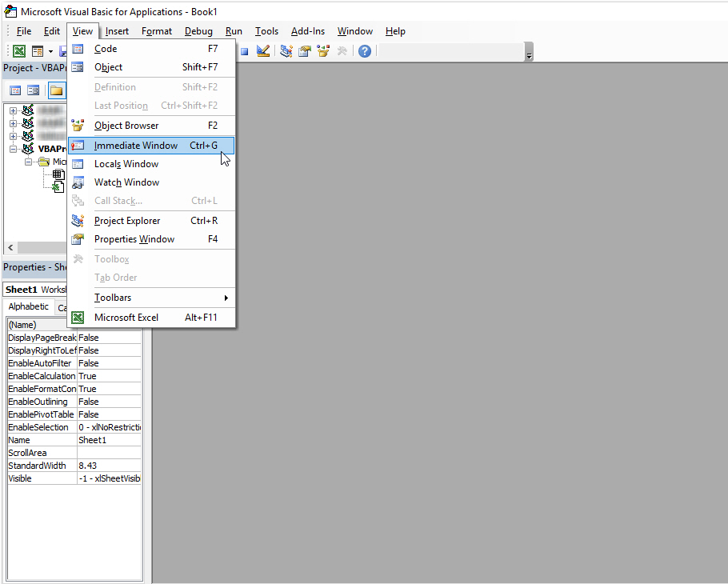
Task: Expand the topmost project in the tree
Action: coord(13,110)
